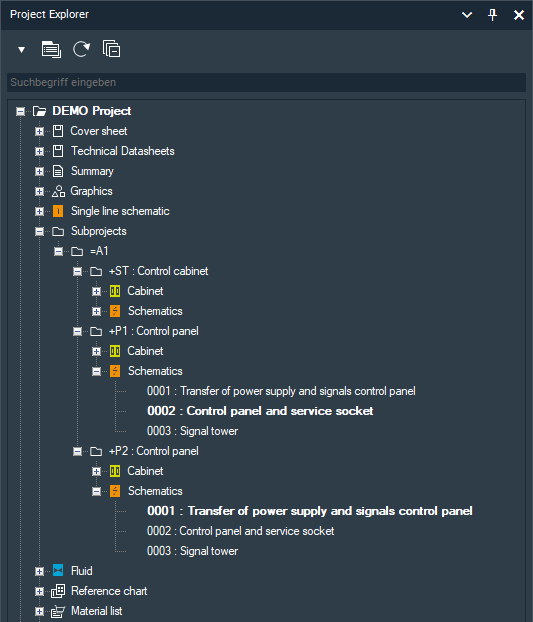Click the refresh project tree icon
533x622 pixels.
[x=81, y=50]
